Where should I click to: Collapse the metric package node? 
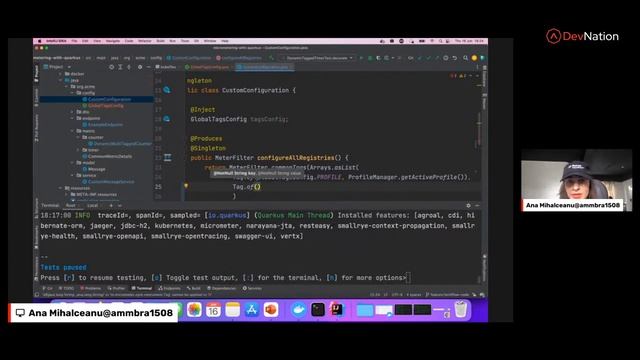pos(72,131)
